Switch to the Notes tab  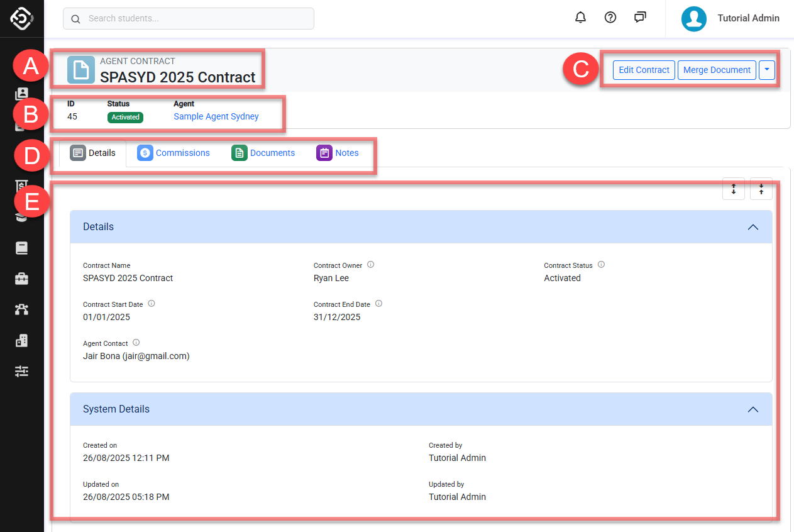click(x=338, y=153)
